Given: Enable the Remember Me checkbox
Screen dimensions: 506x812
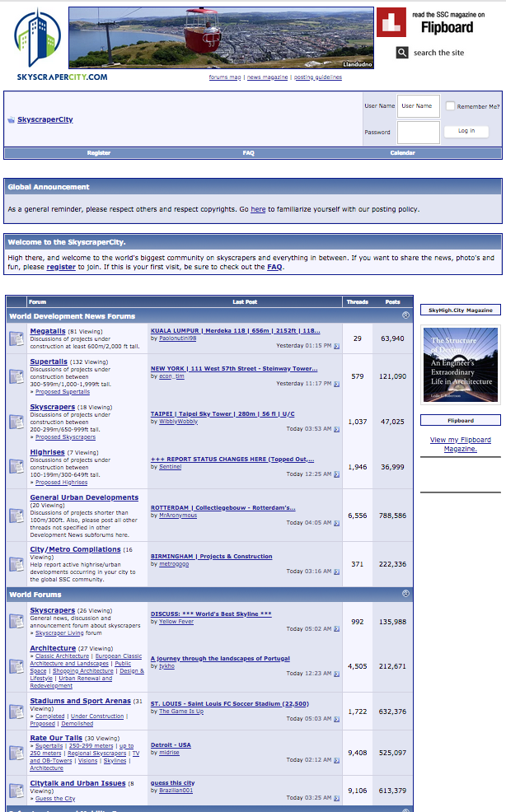Looking at the screenshot, I should coord(450,105).
